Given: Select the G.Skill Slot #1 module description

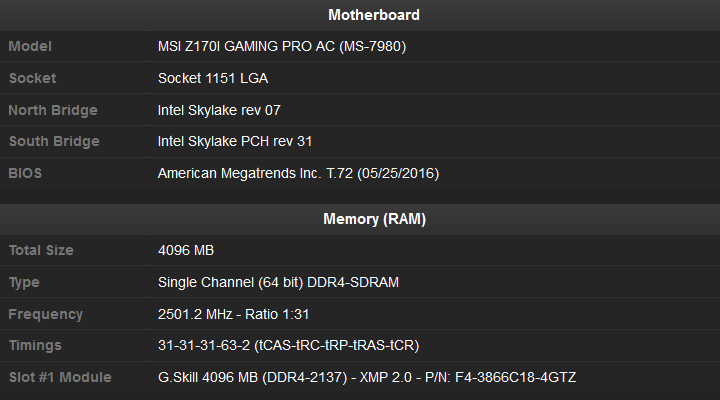Looking at the screenshot, I should pos(366,377).
